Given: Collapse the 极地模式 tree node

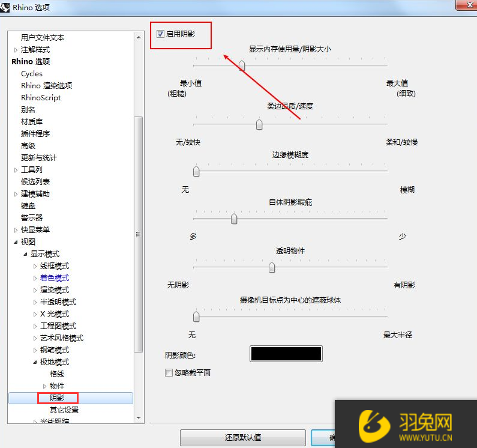Looking at the screenshot, I should click(x=35, y=362).
